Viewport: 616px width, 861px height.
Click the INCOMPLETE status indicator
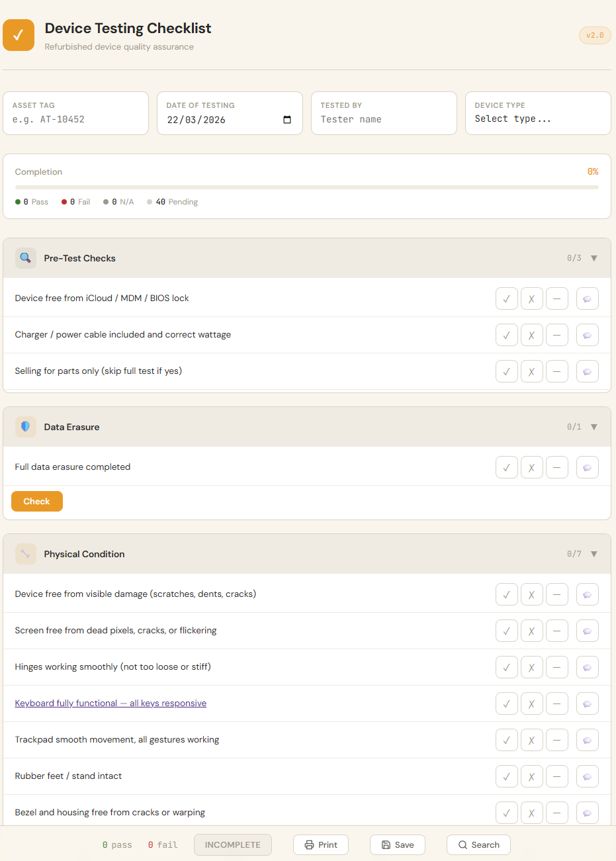pyautogui.click(x=232, y=844)
